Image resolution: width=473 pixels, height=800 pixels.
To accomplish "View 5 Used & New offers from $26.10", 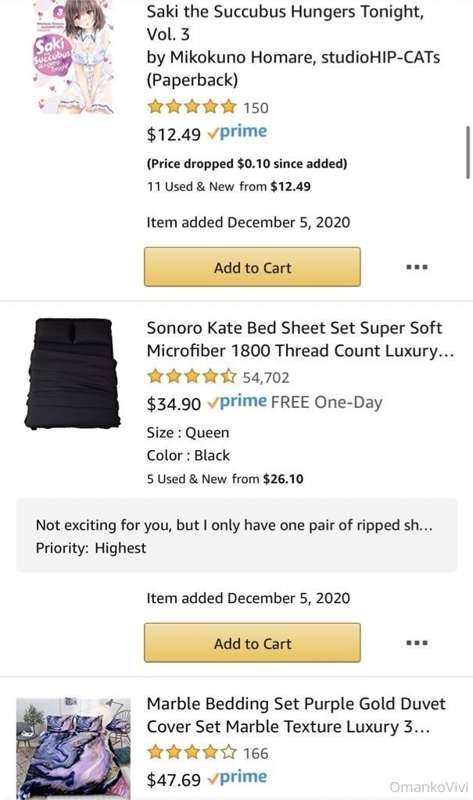I will click(225, 479).
